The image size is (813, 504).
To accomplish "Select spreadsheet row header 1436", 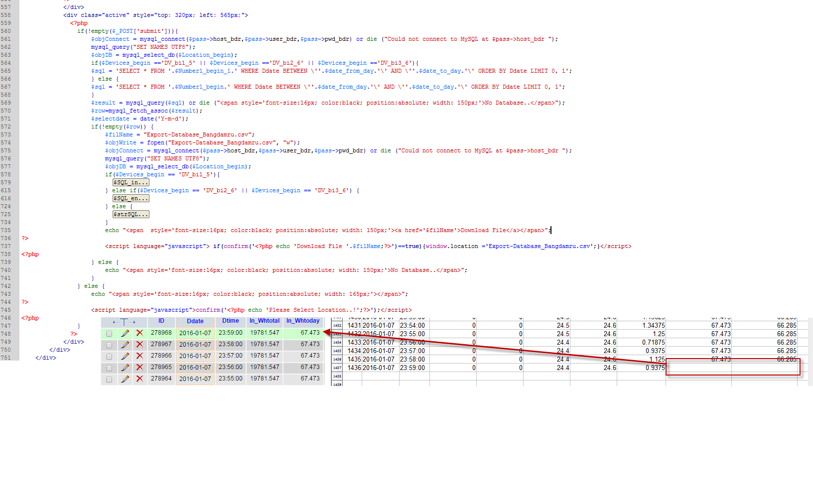I will pyautogui.click(x=337, y=360).
